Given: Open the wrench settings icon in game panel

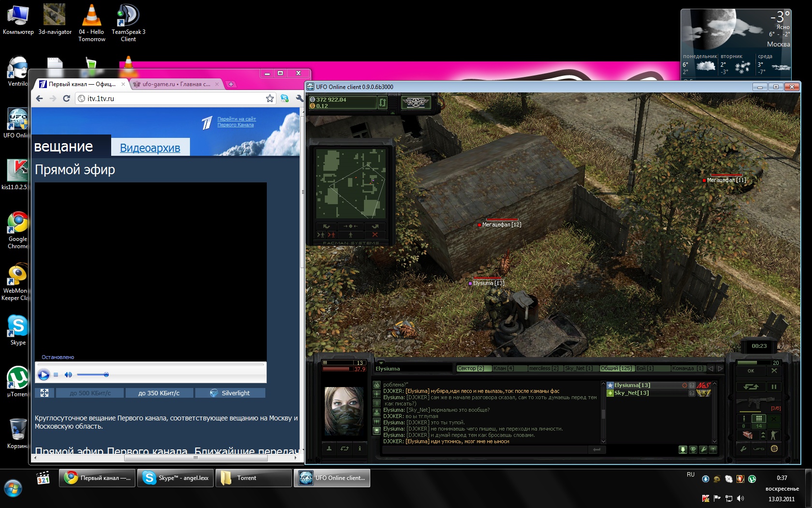Looking at the screenshot, I should tap(744, 448).
